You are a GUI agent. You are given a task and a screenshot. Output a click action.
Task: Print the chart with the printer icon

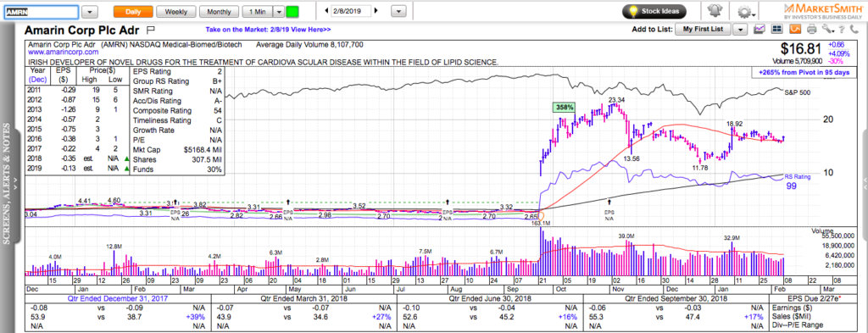coord(811,30)
